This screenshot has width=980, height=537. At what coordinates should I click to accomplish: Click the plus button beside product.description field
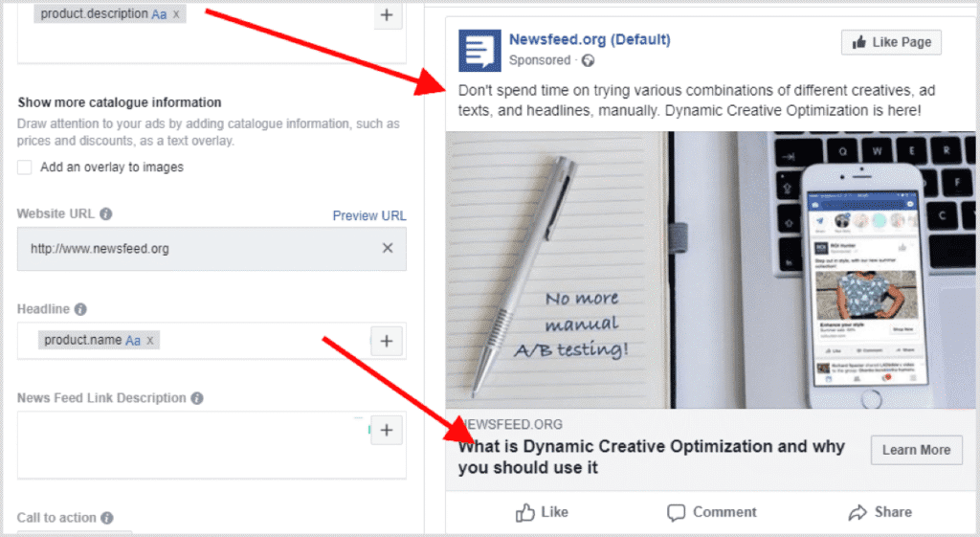[387, 15]
